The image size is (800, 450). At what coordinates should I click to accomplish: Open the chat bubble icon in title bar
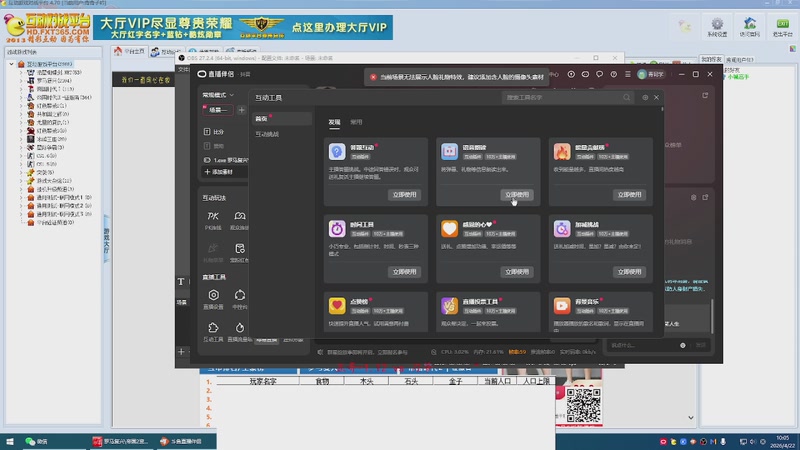coord(599,74)
